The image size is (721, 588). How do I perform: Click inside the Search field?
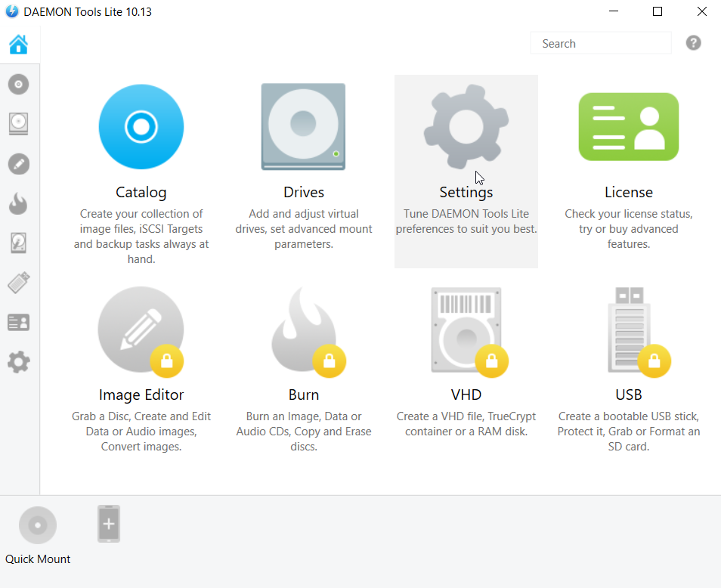point(601,43)
